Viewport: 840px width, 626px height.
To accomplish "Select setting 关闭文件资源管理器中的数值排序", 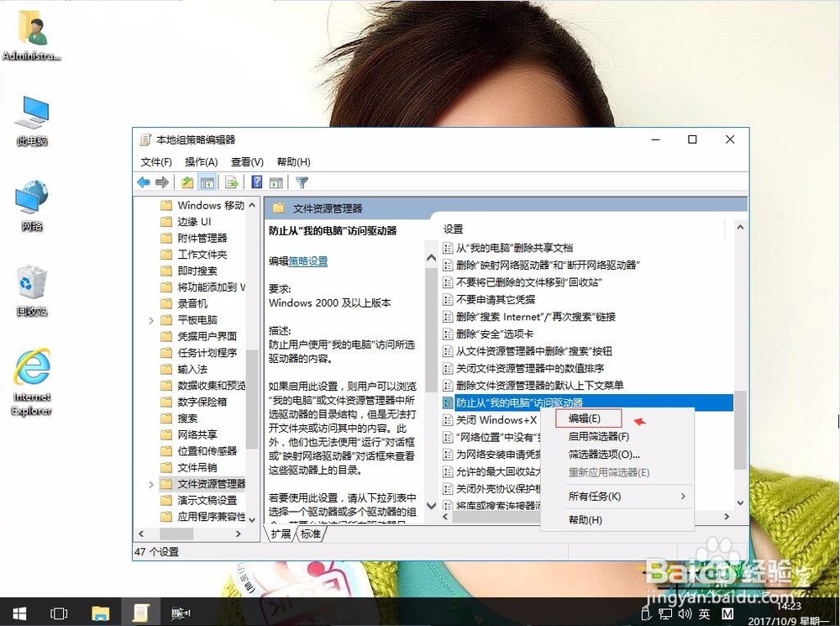I will click(x=530, y=369).
